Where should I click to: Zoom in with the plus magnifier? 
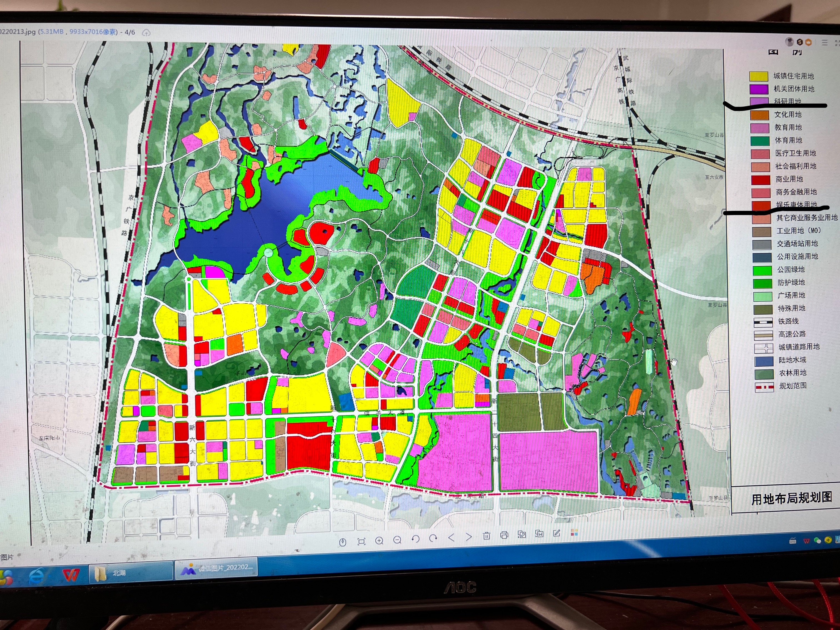[379, 540]
